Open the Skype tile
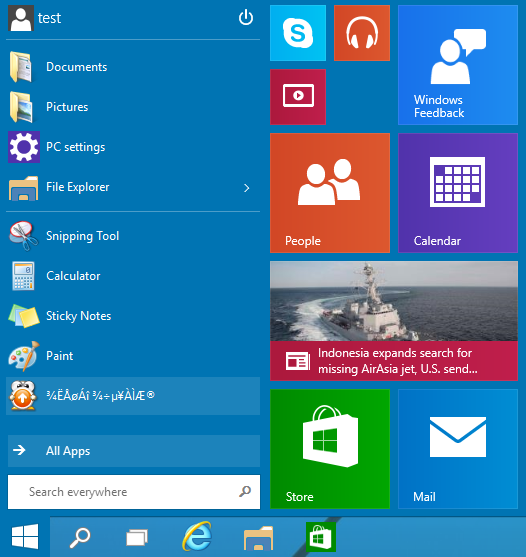 298,33
